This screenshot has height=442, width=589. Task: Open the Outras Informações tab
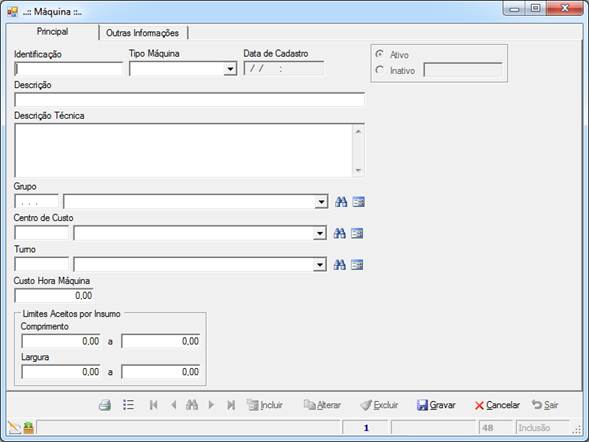point(143,33)
